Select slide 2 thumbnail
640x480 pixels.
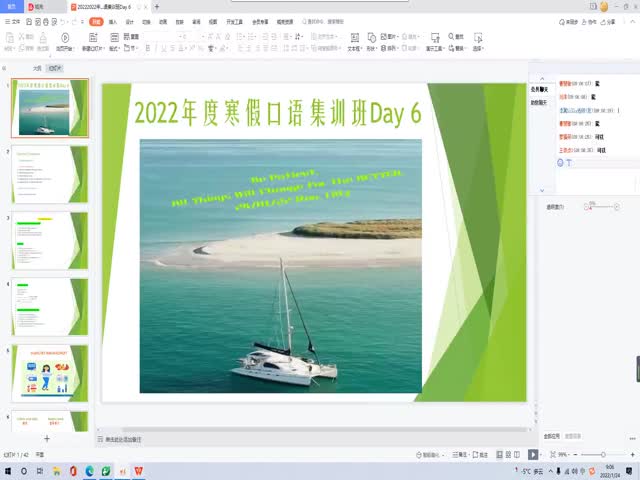coord(52,174)
